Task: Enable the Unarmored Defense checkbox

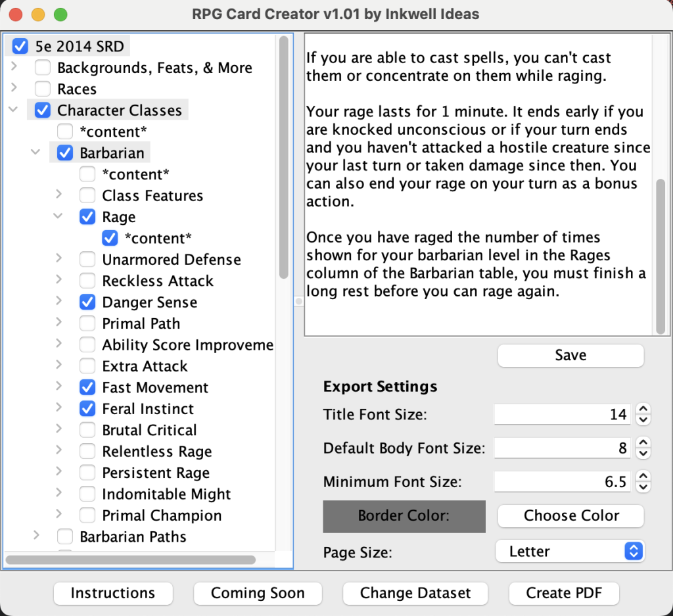Action: coord(87,259)
